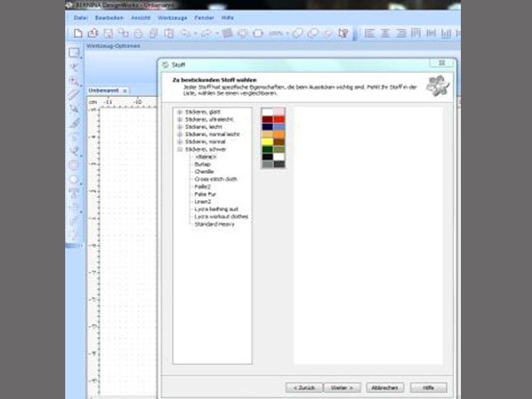Select 'Stickerei, glatt' category label
The width and height of the screenshot is (532, 399).
203,112
